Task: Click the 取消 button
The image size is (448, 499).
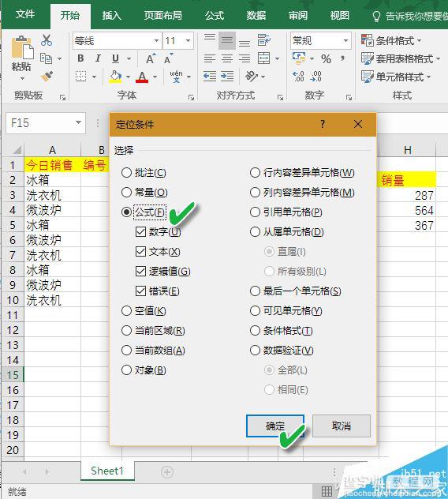Action: [342, 426]
